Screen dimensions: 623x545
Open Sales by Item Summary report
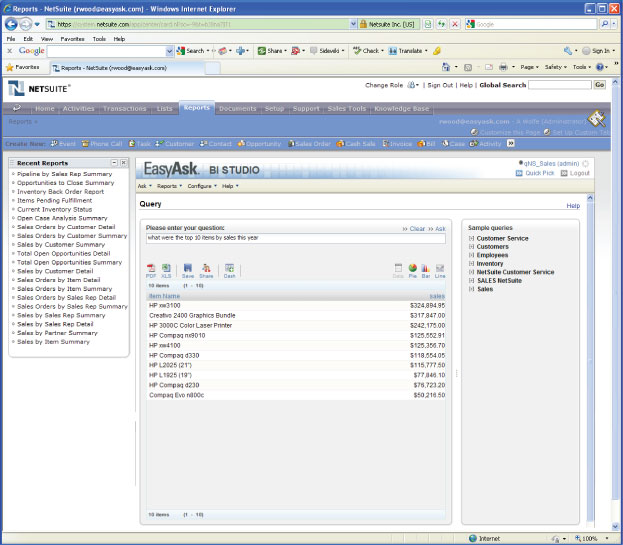tap(53, 342)
